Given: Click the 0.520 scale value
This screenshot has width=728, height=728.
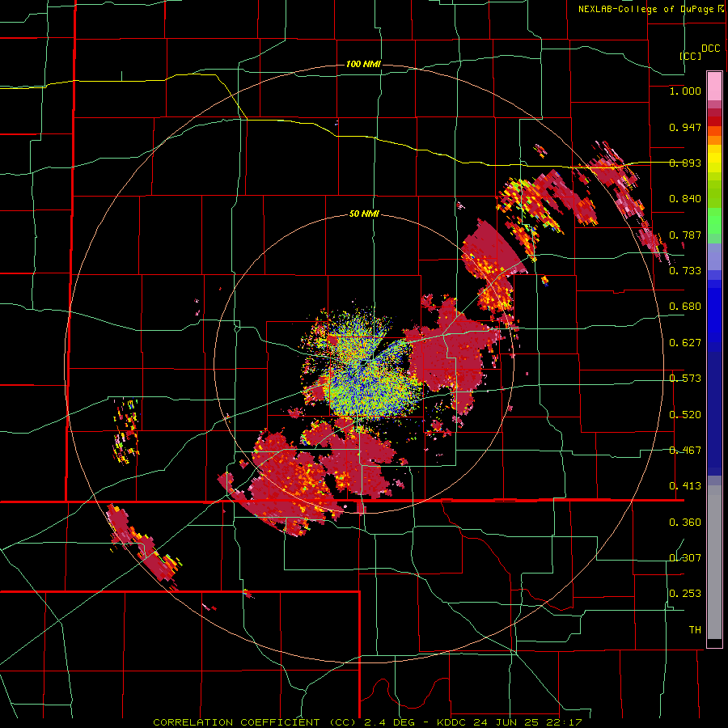Looking at the screenshot, I should pos(685,415).
